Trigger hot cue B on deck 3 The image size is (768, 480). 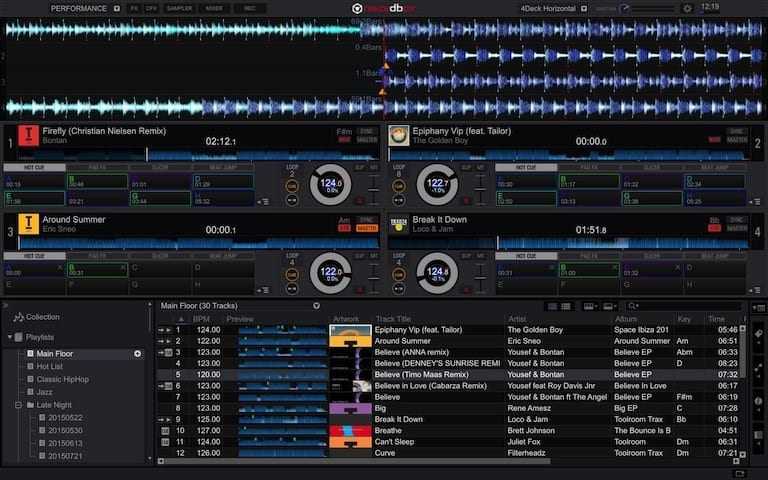click(97, 270)
